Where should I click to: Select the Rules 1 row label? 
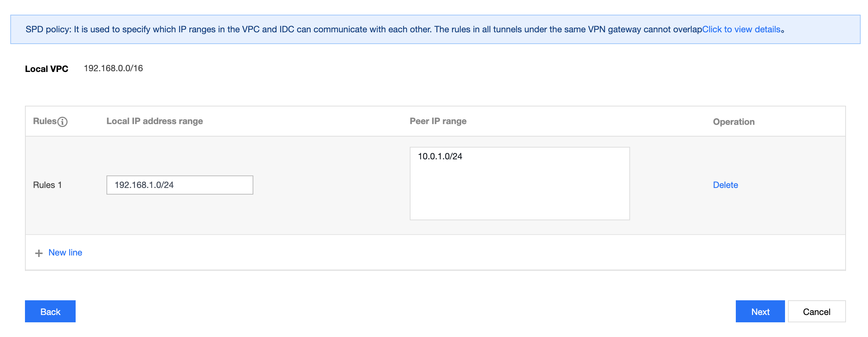click(x=47, y=185)
